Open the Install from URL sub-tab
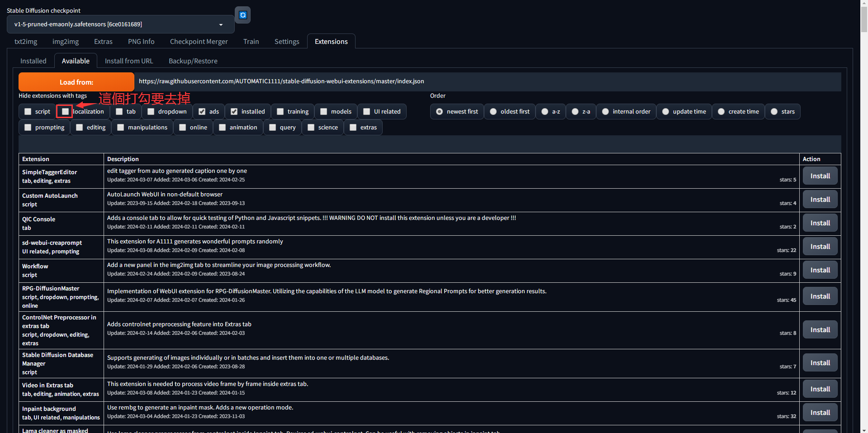The height and width of the screenshot is (433, 868). [129, 61]
